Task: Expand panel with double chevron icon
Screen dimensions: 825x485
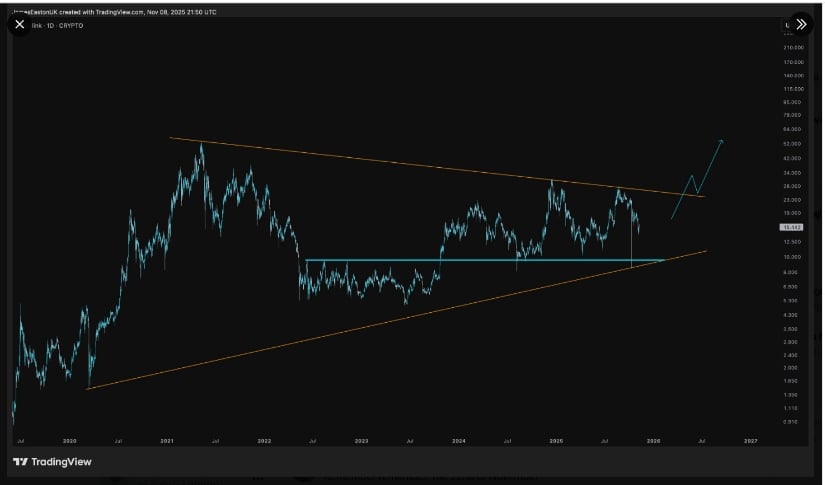Action: click(800, 24)
